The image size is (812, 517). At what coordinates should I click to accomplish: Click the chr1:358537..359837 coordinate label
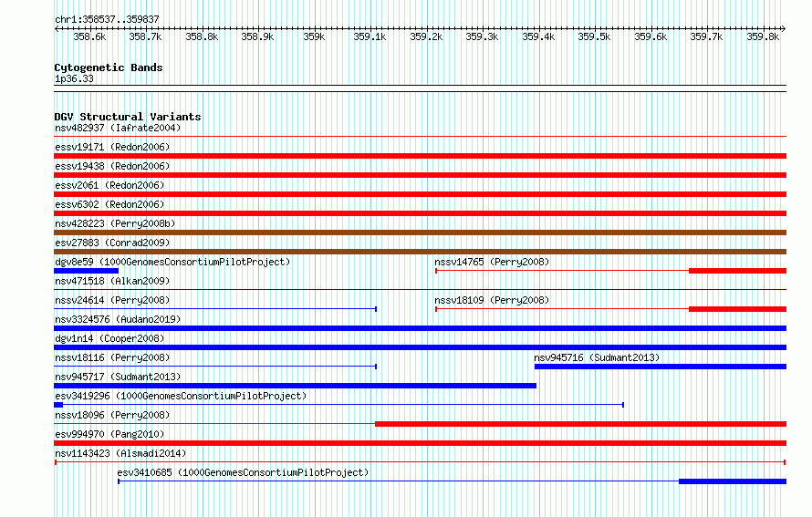point(107,19)
